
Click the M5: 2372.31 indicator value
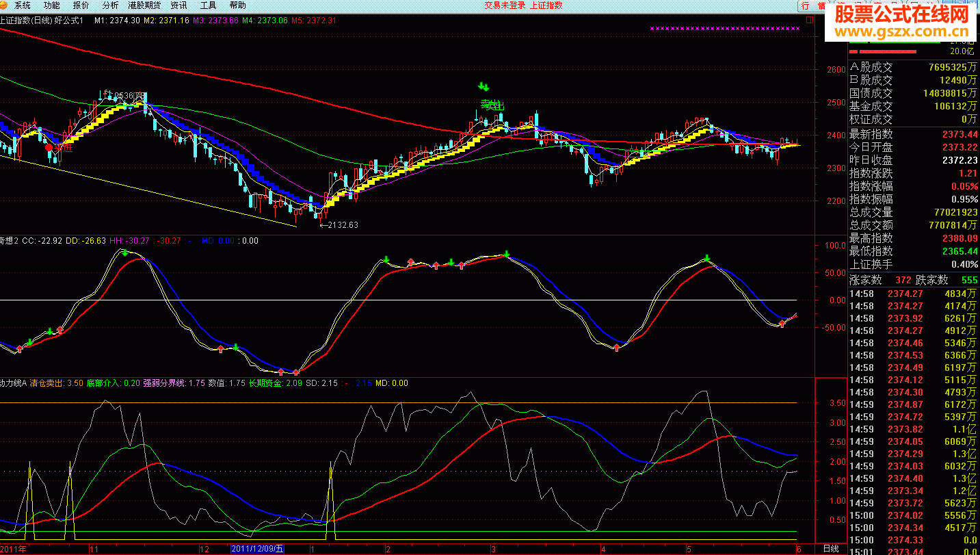pyautogui.click(x=314, y=21)
